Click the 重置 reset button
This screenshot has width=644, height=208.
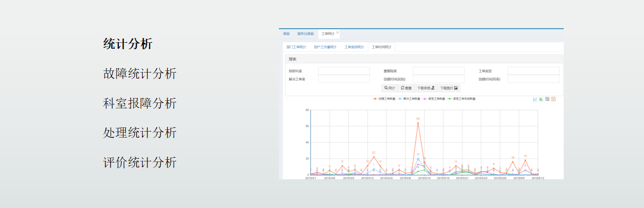pos(406,88)
